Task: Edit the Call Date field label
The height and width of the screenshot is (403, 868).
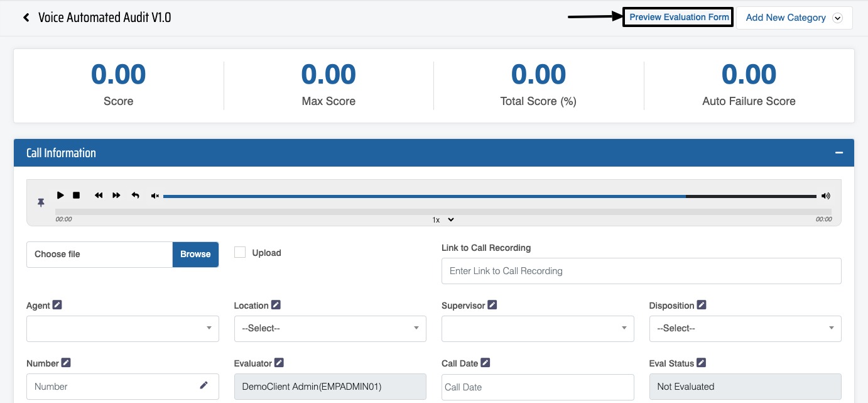Action: [x=486, y=363]
